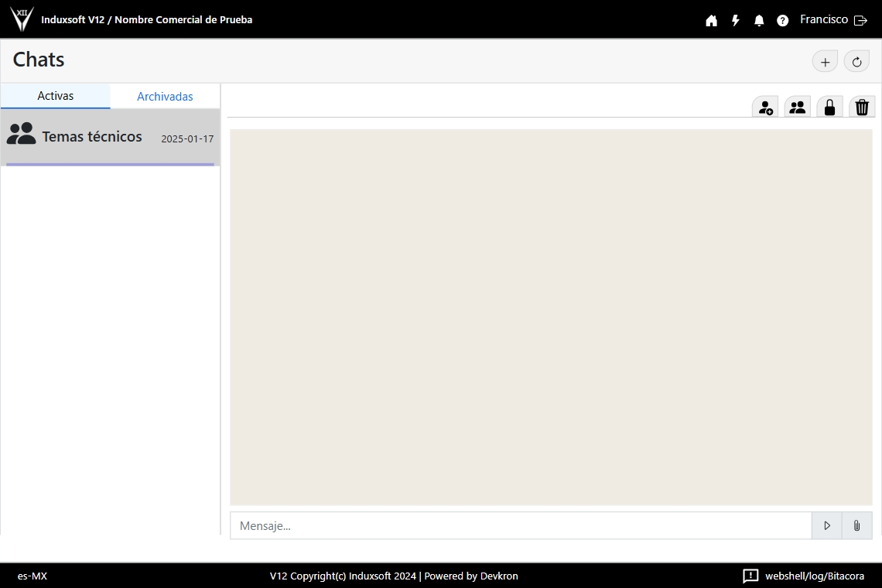View the chat group members

click(x=797, y=108)
